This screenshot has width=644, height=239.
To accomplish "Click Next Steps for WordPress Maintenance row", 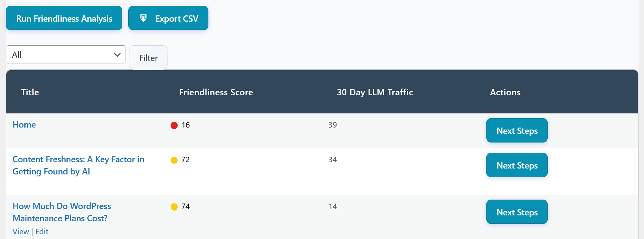I will (x=517, y=212).
